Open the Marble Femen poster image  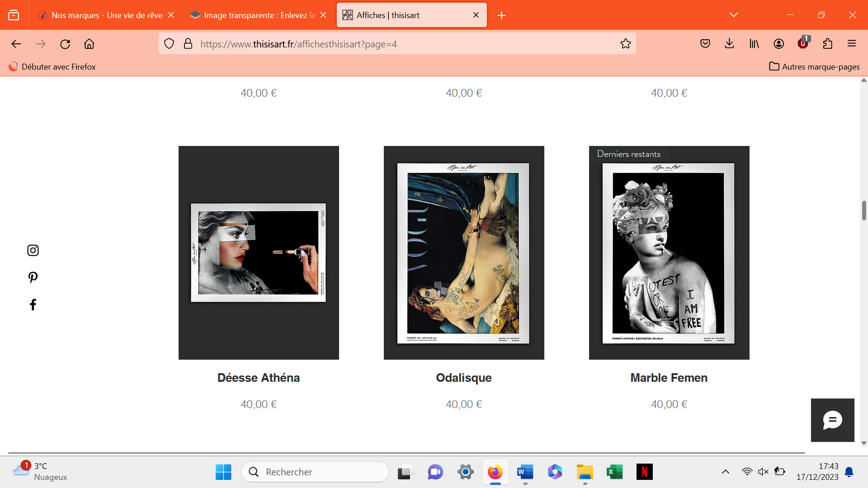point(669,253)
